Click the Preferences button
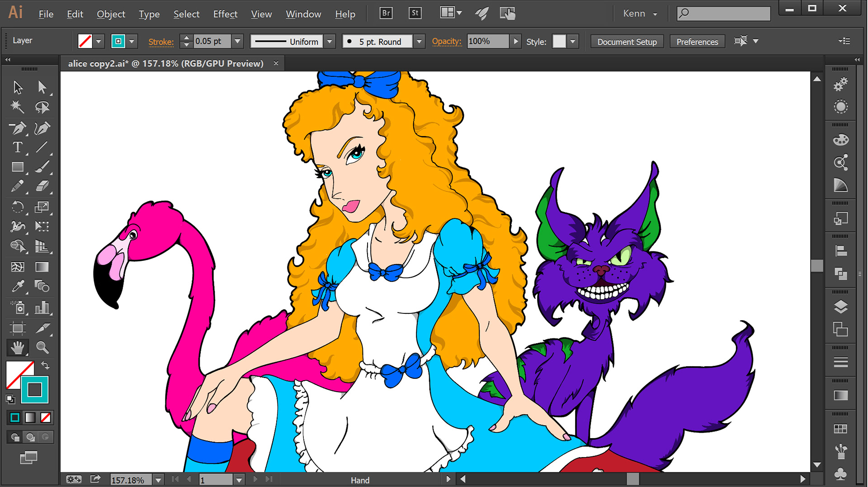The height and width of the screenshot is (487, 868). [697, 42]
